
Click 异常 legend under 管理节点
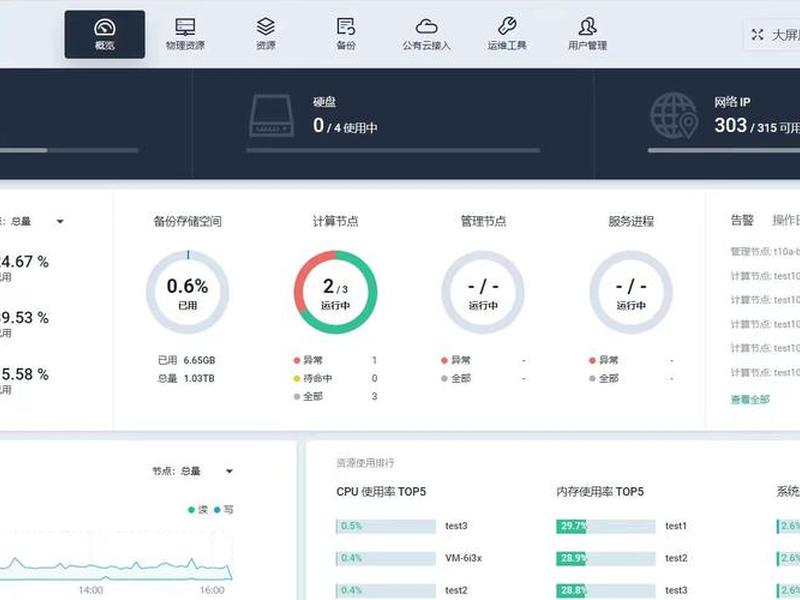point(456,360)
